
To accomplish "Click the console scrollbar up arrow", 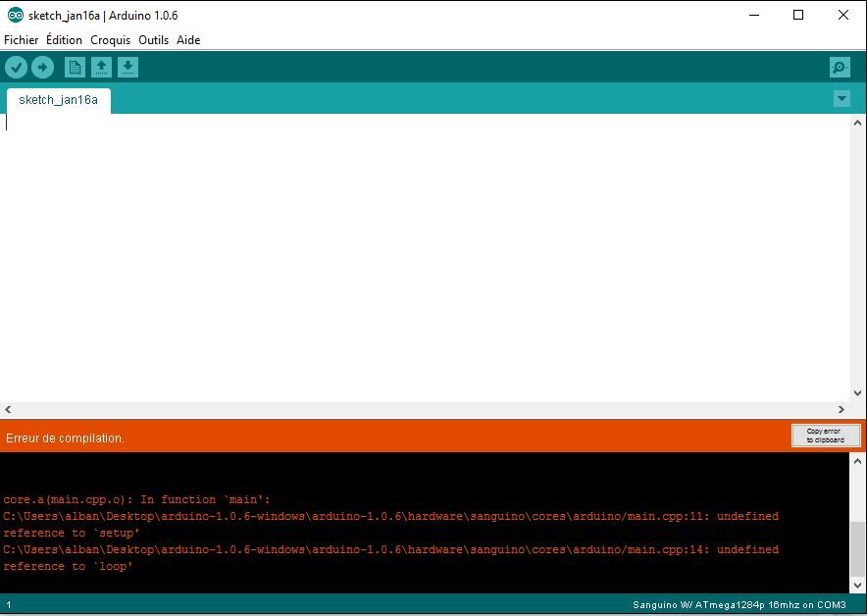I will tap(857, 461).
